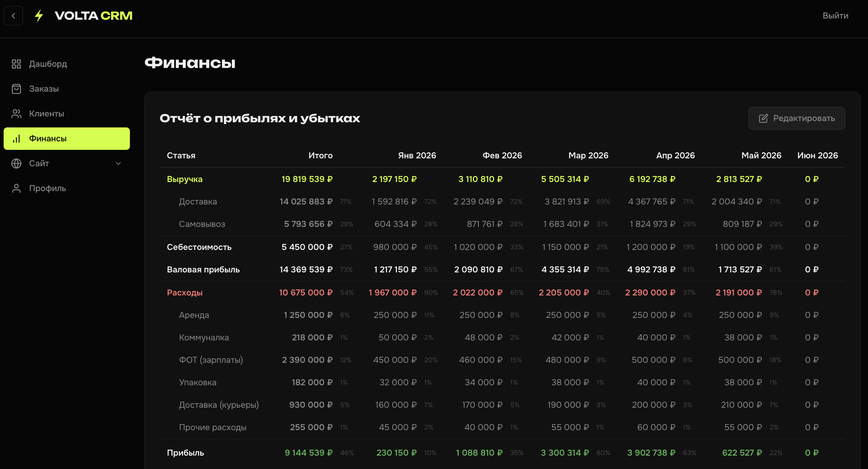Click the finances bar chart icon
868x469 pixels.
[16, 138]
